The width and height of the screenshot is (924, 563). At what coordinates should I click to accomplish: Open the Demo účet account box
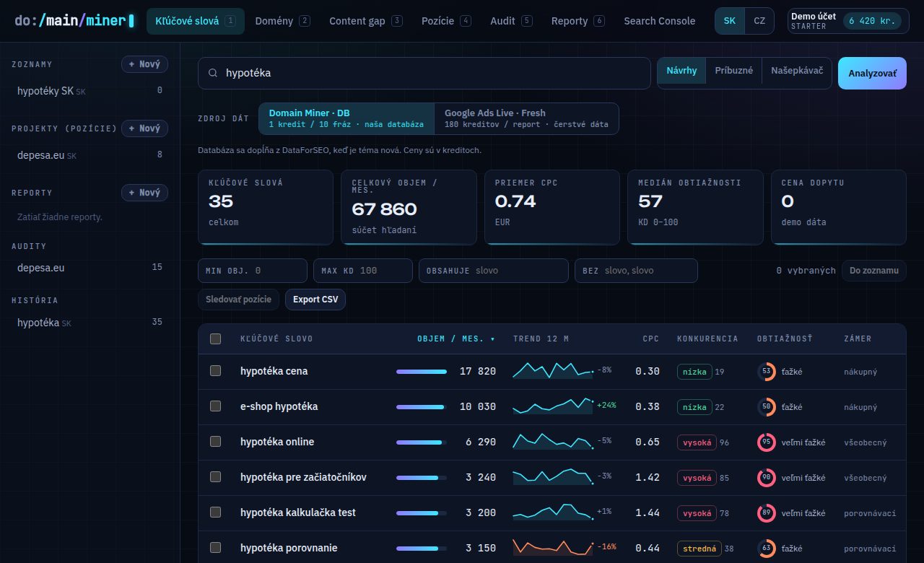click(x=848, y=21)
